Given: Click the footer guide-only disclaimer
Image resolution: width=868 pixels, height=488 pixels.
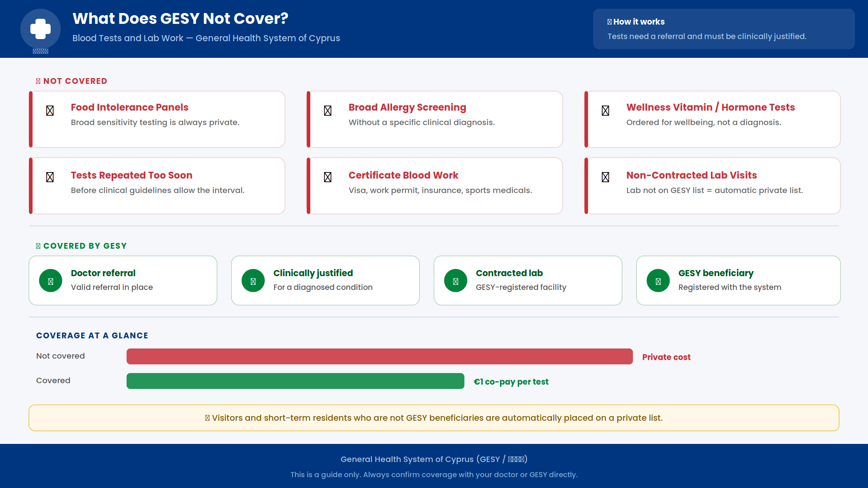Looking at the screenshot, I should coord(434,475).
